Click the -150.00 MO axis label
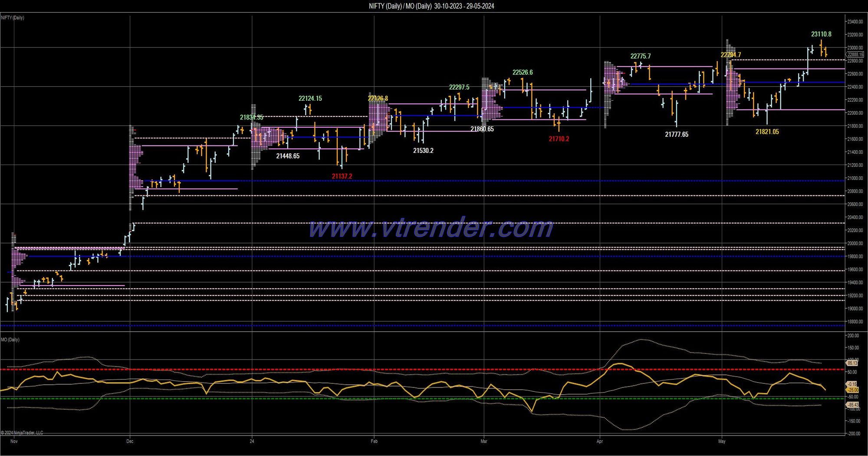Viewport: 868px width, 456px height. (853, 421)
